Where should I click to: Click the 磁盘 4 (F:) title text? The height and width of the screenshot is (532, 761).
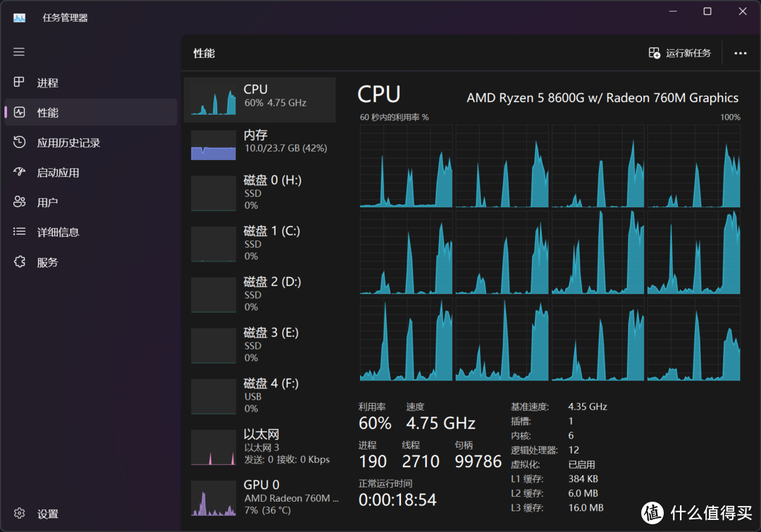(271, 383)
